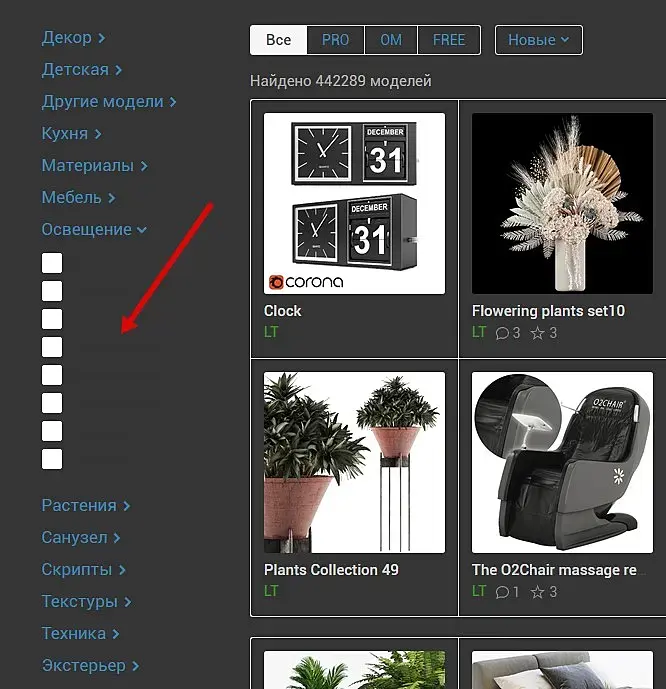The width and height of the screenshot is (666, 689).
Task: Click the O2Chair massage chair thumbnail
Action: point(562,462)
